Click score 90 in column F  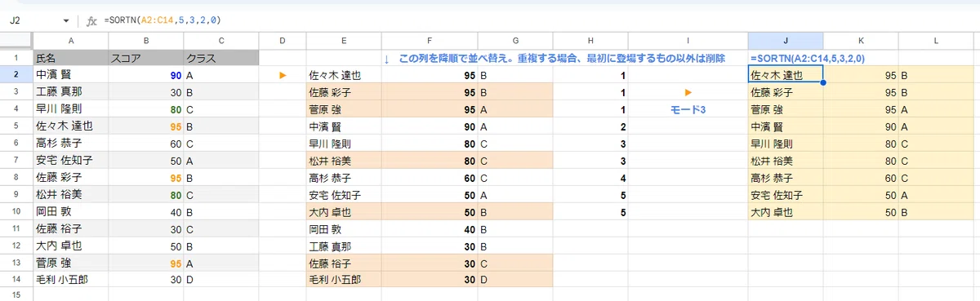[x=430, y=126]
